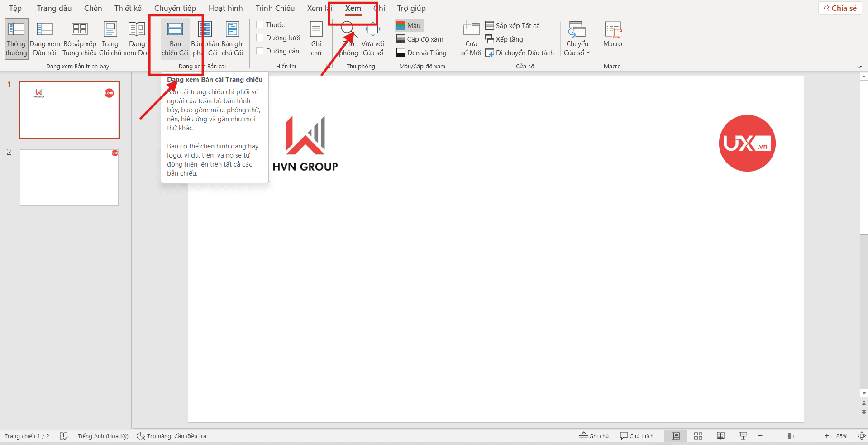Click Sắp xếp Tất cả button
The width and height of the screenshot is (868, 445).
(x=513, y=26)
